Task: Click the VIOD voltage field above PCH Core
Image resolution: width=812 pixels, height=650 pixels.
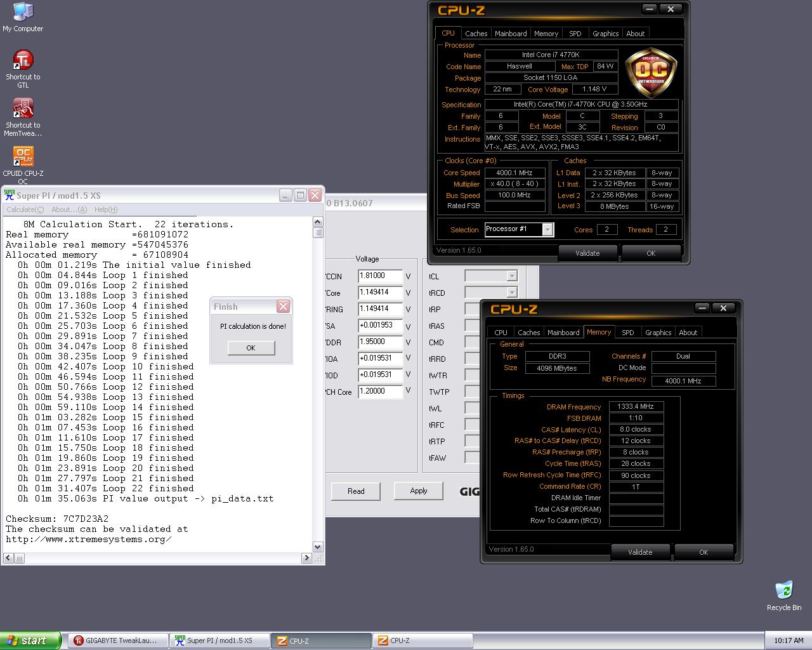Action: 381,375
